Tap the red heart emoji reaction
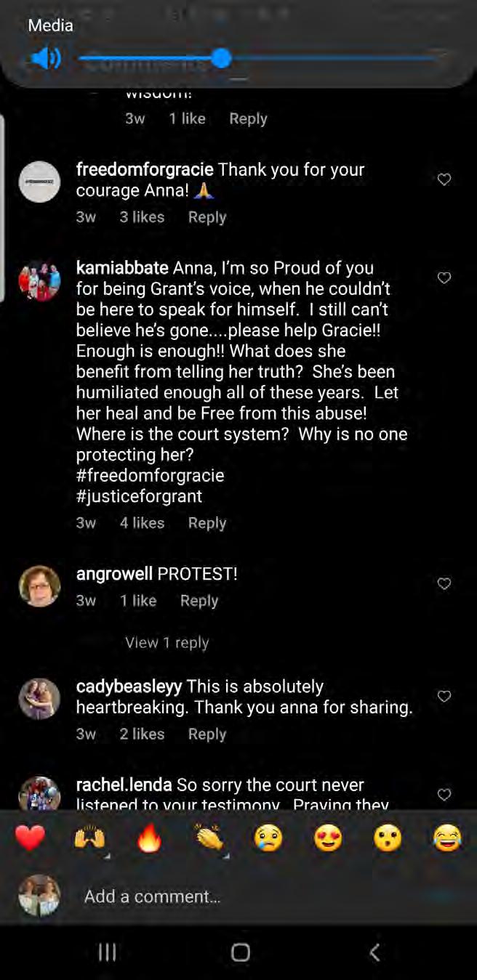The height and width of the screenshot is (980, 477). pos(30,839)
